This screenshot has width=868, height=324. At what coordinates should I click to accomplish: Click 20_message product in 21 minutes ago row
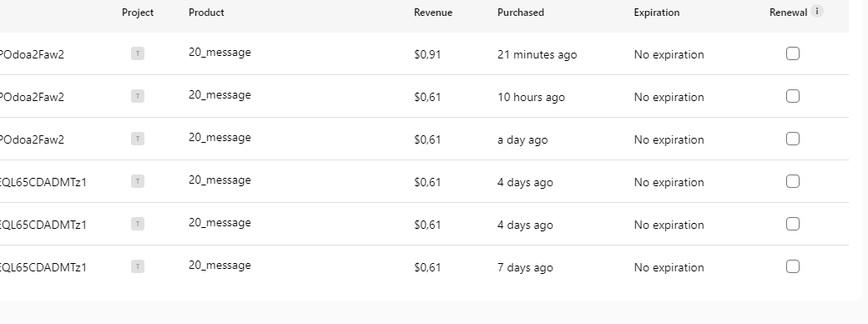click(x=220, y=52)
